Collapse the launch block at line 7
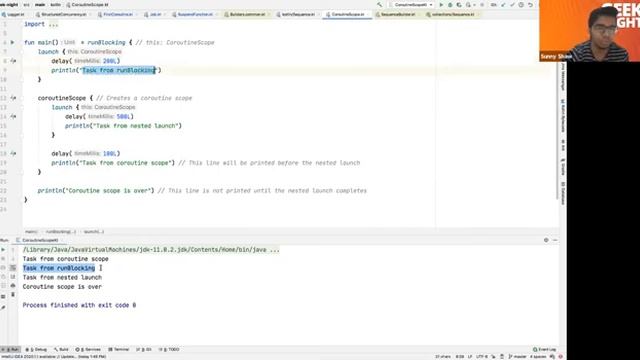The height and width of the screenshot is (360, 640). [x=22, y=52]
